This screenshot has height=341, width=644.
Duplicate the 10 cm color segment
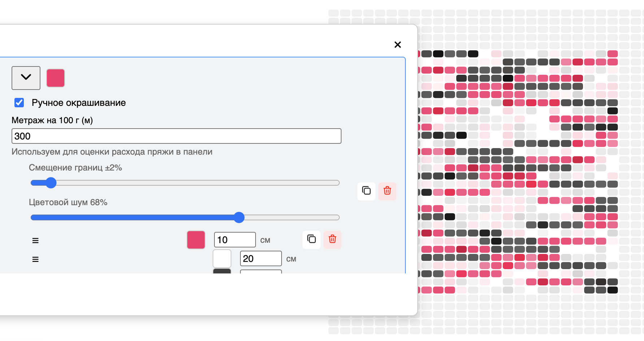(x=311, y=239)
